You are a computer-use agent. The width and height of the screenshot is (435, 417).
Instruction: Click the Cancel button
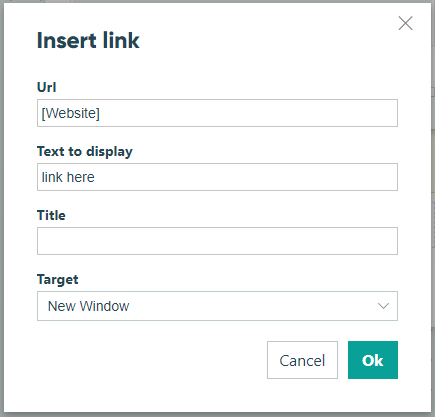[302, 360]
